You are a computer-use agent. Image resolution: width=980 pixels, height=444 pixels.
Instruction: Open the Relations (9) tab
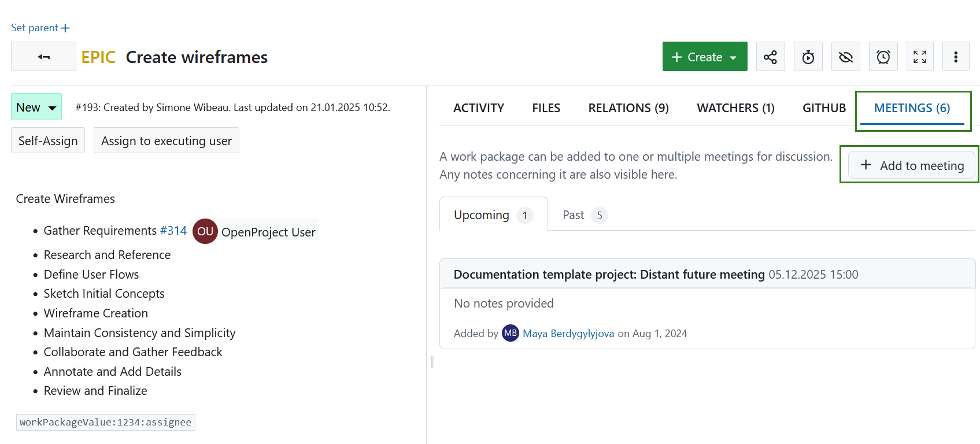pyautogui.click(x=628, y=108)
